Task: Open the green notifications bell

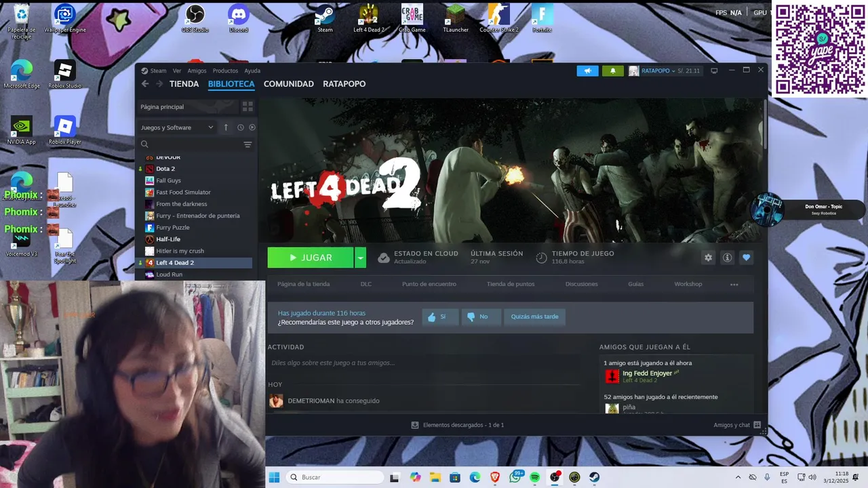Action: point(612,70)
